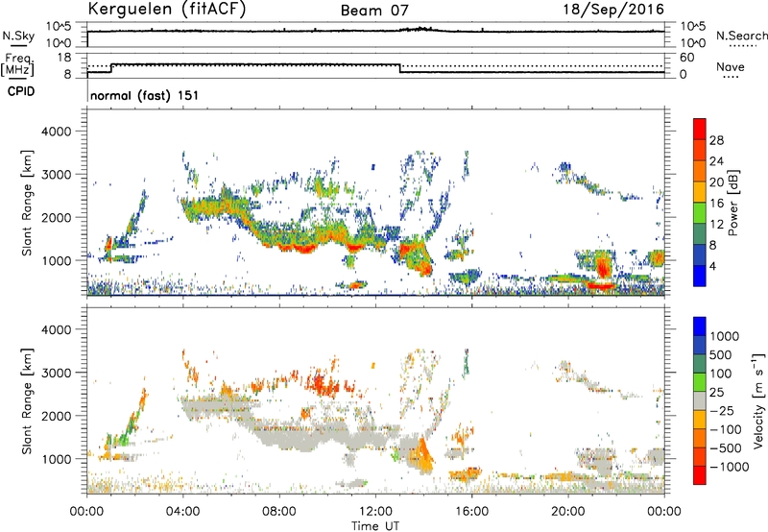The height and width of the screenshot is (532, 768).
Task: Click the -100 tick on Velocity colorbar
Action: (x=725, y=429)
